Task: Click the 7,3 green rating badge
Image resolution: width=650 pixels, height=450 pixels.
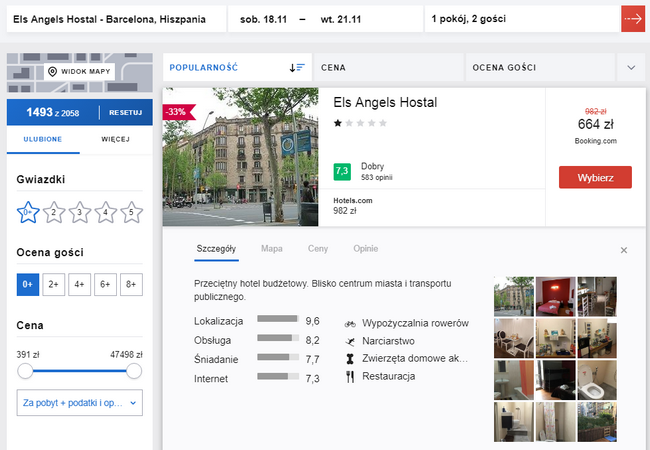Action: tap(342, 171)
